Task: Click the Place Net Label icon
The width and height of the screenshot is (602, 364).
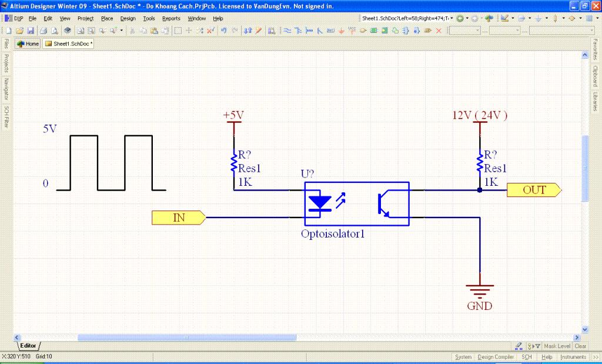Action: tap(331, 30)
